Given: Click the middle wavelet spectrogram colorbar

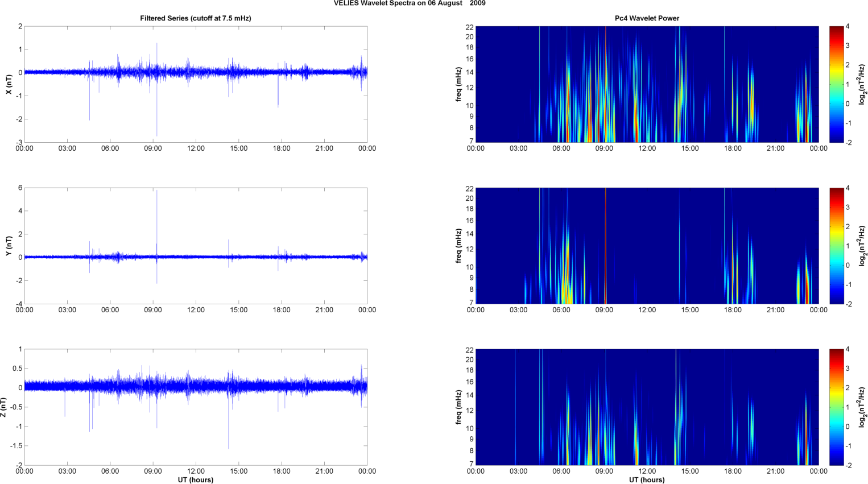Looking at the screenshot, I should click(x=836, y=246).
